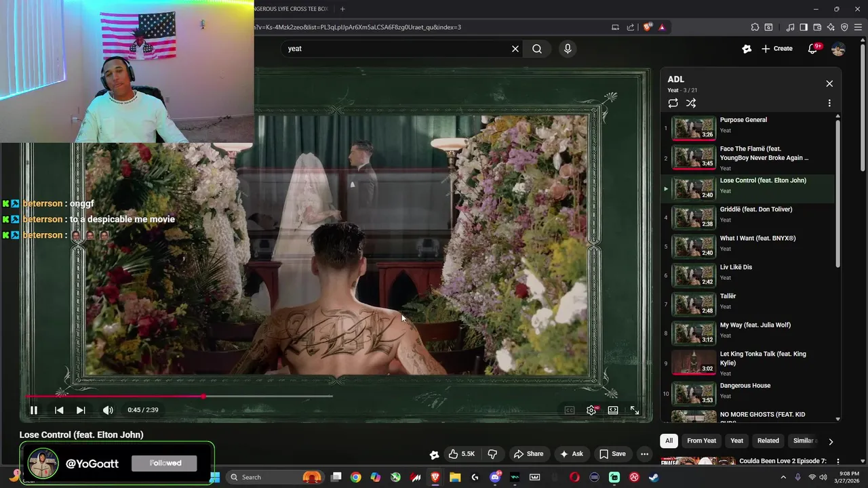Save video to a playlist
This screenshot has width=868, height=488.
(x=612, y=454)
